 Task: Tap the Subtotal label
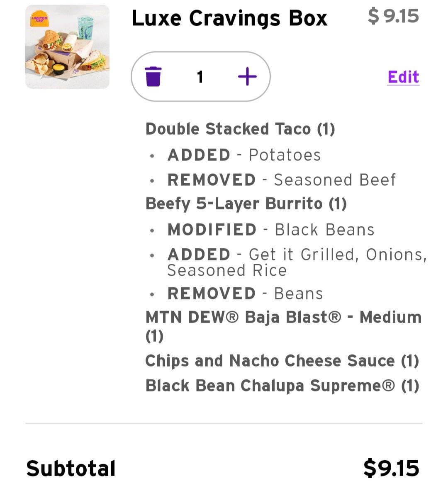coord(71,469)
